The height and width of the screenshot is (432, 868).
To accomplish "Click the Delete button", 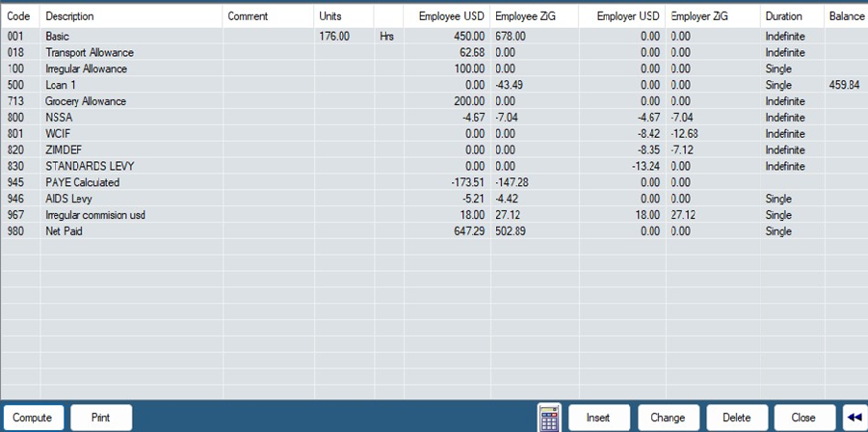I will pyautogui.click(x=737, y=418).
